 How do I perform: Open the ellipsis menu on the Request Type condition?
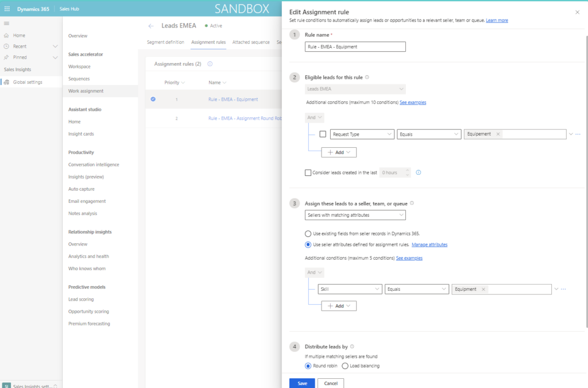(x=579, y=134)
